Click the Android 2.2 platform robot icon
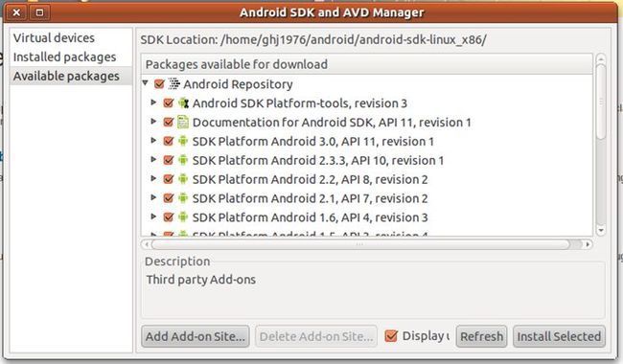The width and height of the screenshot is (623, 364). tap(183, 179)
